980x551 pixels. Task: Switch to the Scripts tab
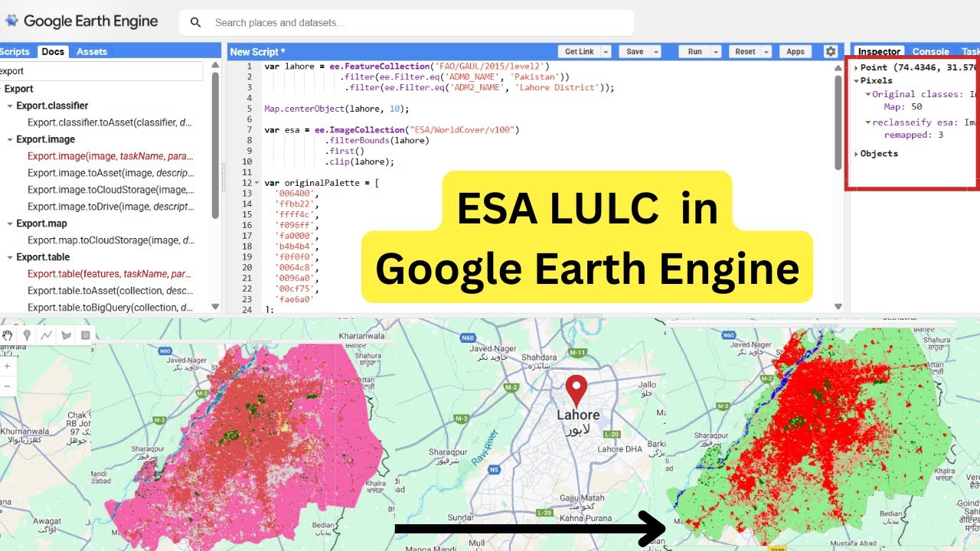[x=15, y=51]
